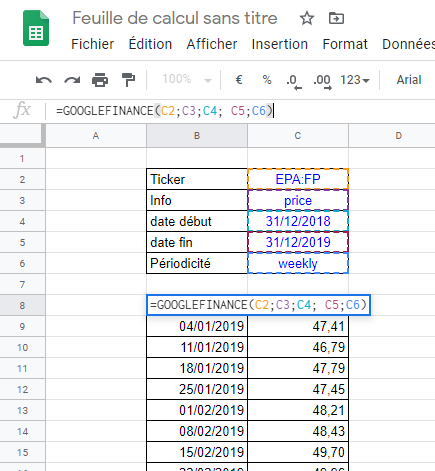The width and height of the screenshot is (435, 471).
Task: Select the cell with date 31/12/2019
Action: tap(298, 242)
